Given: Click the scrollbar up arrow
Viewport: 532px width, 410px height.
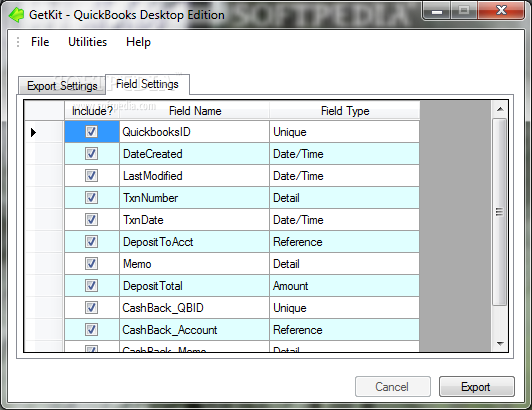Looking at the screenshot, I should pyautogui.click(x=500, y=109).
